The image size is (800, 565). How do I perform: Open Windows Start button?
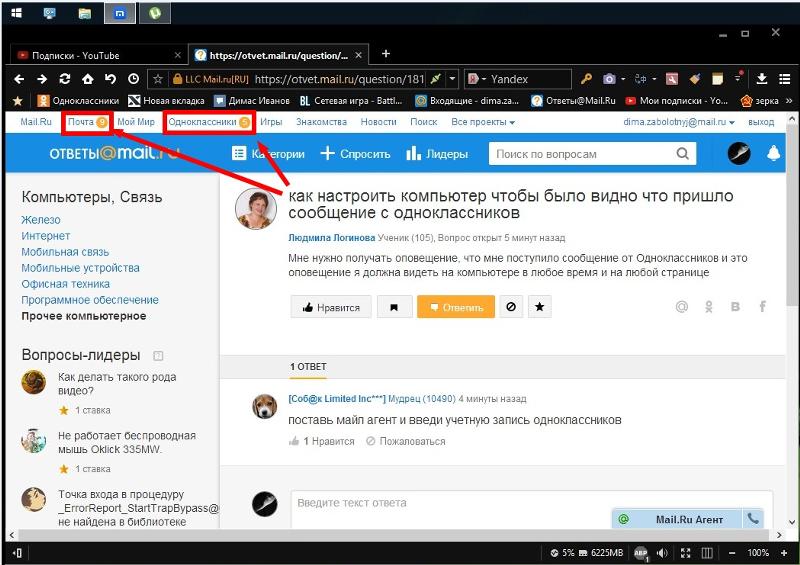17,13
